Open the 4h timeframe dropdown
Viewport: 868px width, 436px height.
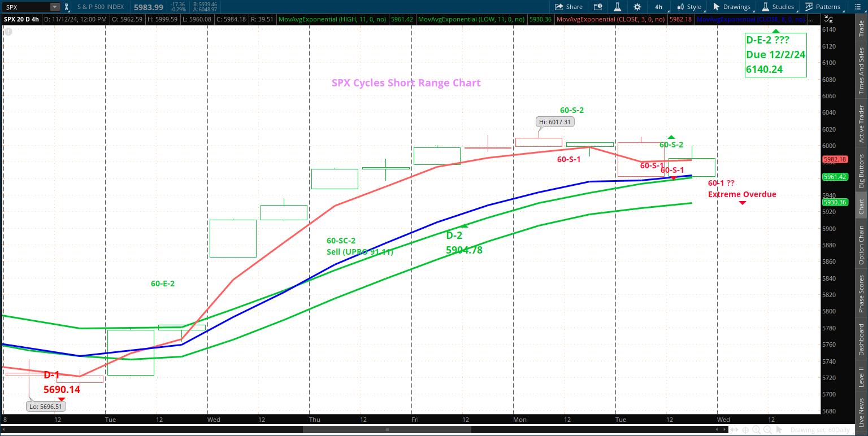[x=658, y=7]
